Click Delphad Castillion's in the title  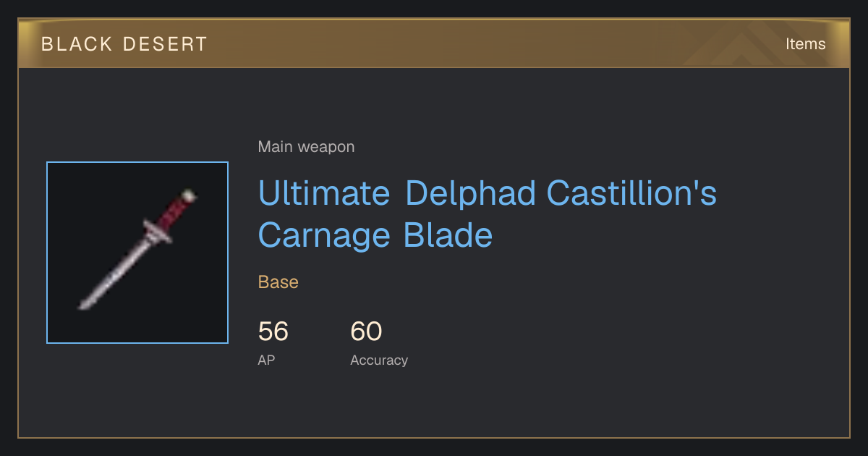(561, 193)
